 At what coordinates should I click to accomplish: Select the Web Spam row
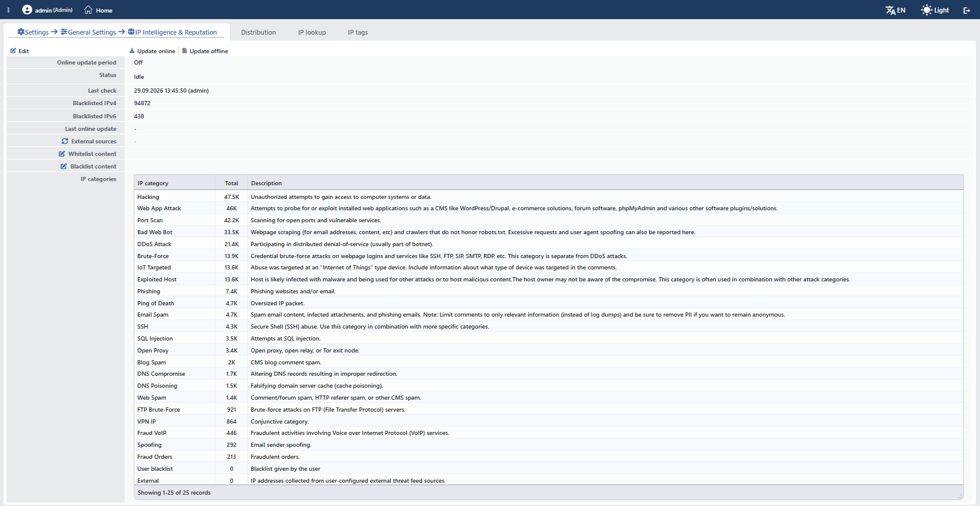click(x=548, y=398)
